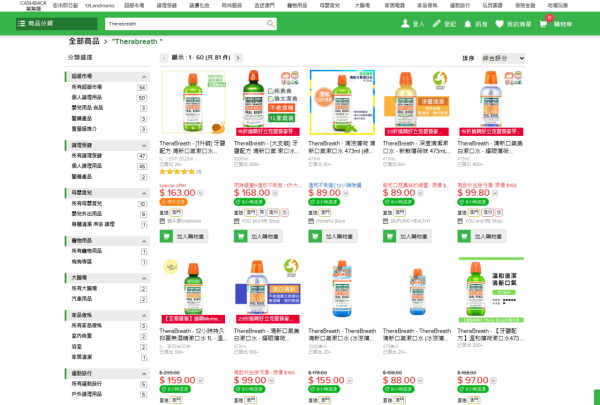Click the green delivery badge under $168.00
Viewport: 600px width, 405px height.
(249, 202)
